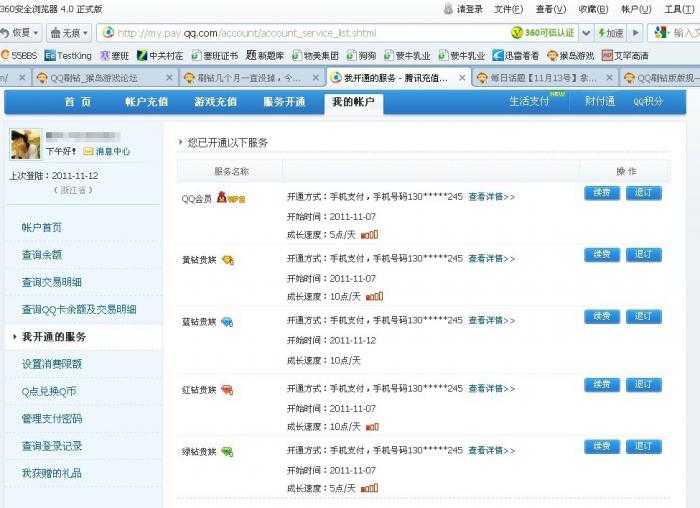Viewport: 700px width, 508px height.
Task: Open 设置消费限额 in the sidebar
Action: pos(52,364)
